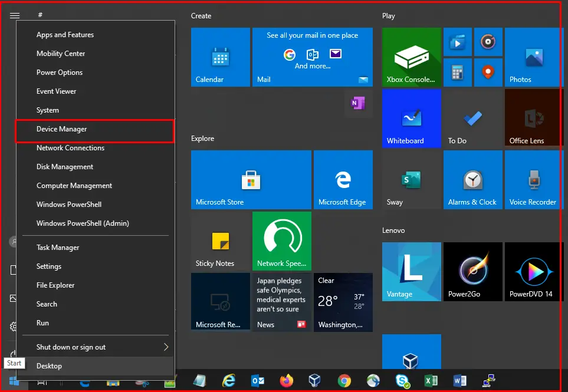568x392 pixels.
Task: Select Search in the context menu
Action: pyautogui.click(x=96, y=304)
